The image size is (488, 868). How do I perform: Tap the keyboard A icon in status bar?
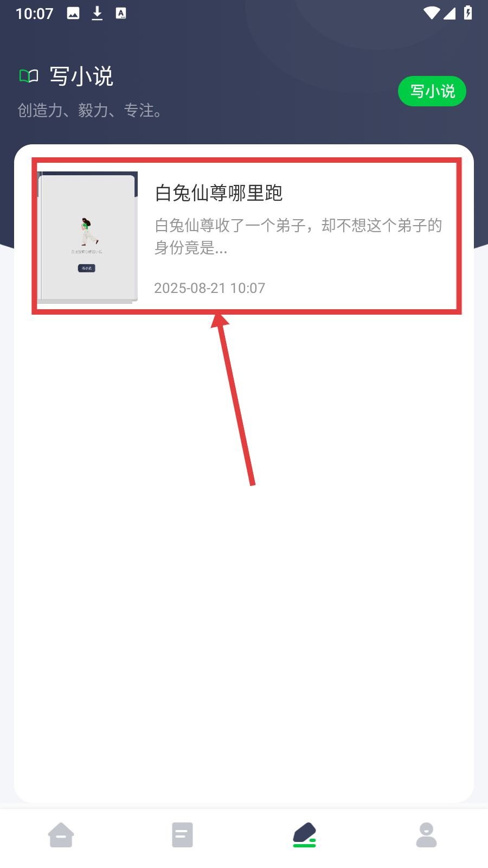point(121,14)
